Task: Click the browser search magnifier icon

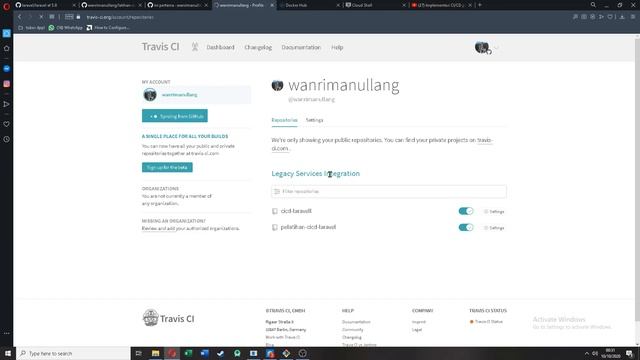Action: (x=593, y=5)
